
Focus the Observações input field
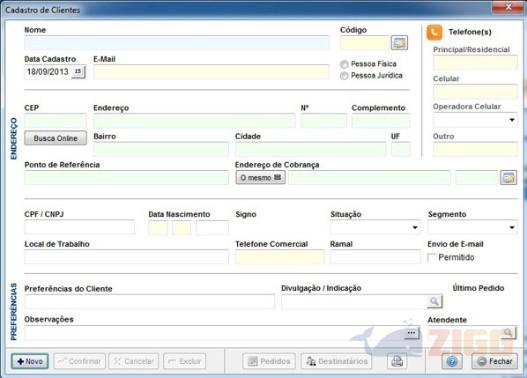tap(214, 333)
